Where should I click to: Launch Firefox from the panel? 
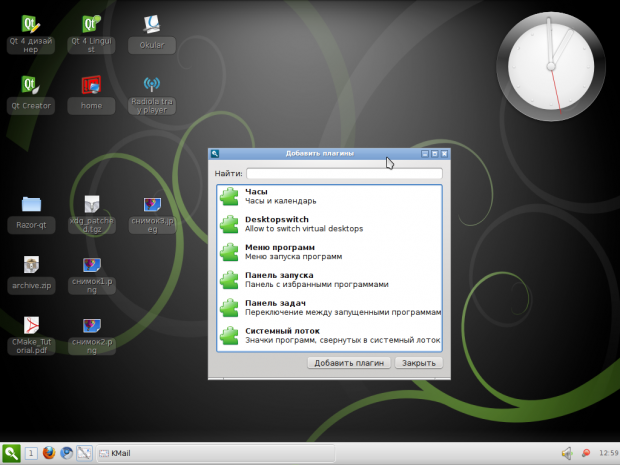click(49, 453)
